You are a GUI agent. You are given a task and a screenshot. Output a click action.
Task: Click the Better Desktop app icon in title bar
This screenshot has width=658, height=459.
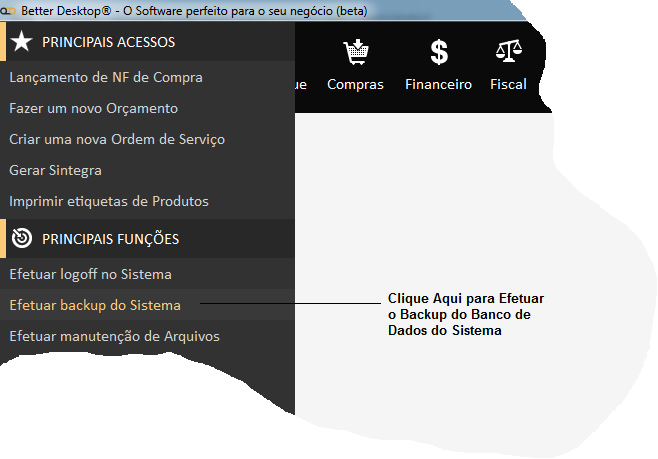(x=8, y=11)
